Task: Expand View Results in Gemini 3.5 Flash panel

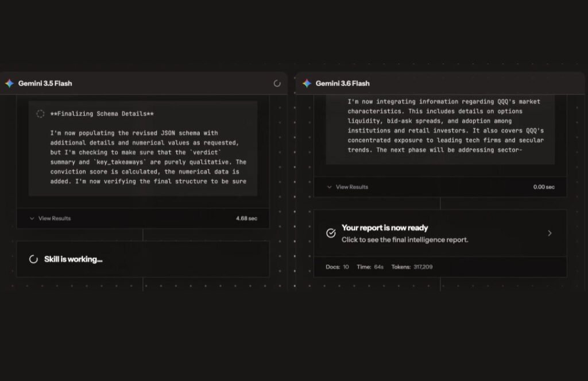Action: [51, 219]
